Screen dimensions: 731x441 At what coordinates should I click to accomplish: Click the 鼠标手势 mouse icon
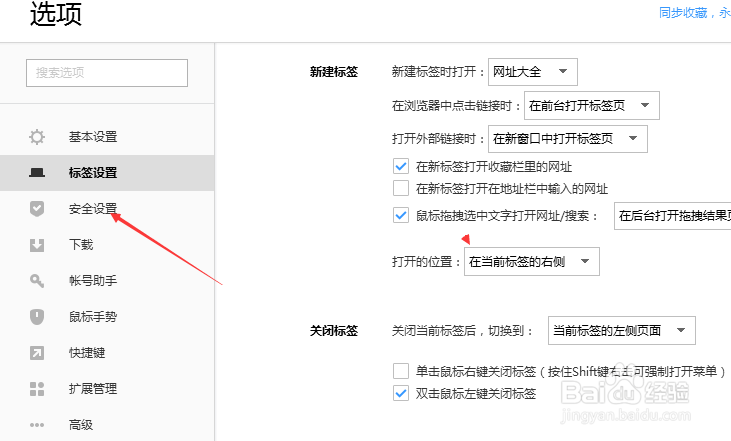[37, 317]
